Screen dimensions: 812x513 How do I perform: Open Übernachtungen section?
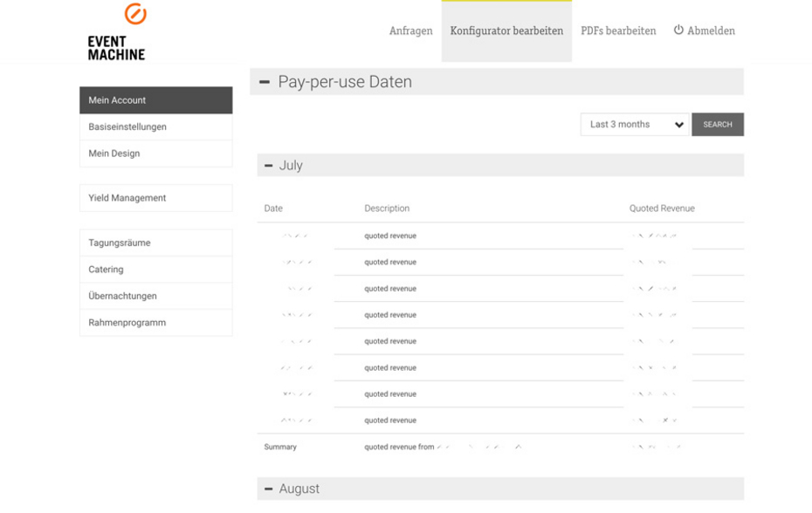point(155,297)
